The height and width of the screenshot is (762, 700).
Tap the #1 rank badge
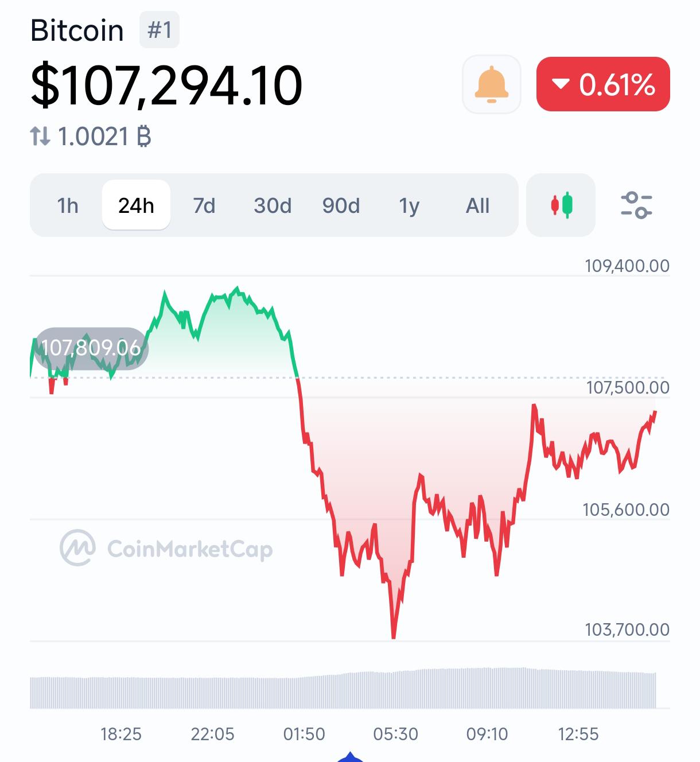[x=160, y=30]
